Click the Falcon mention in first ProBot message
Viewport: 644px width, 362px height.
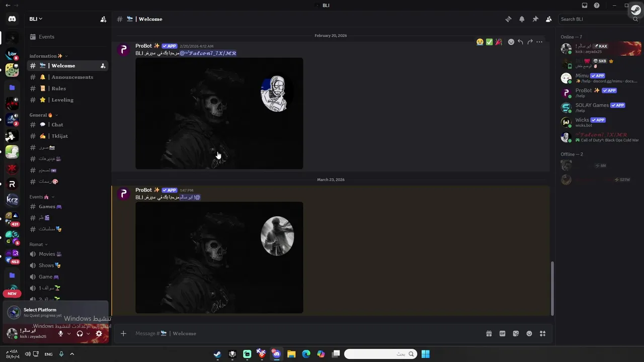coord(208,53)
